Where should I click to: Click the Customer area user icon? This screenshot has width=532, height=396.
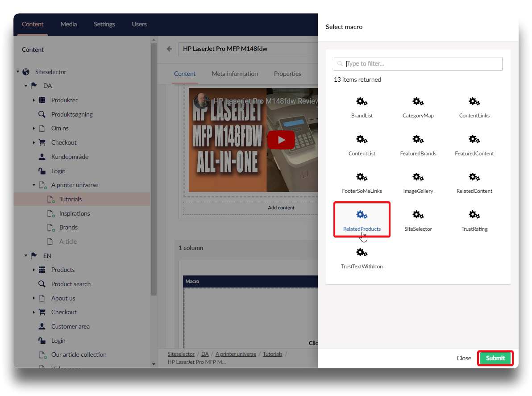pyautogui.click(x=42, y=326)
